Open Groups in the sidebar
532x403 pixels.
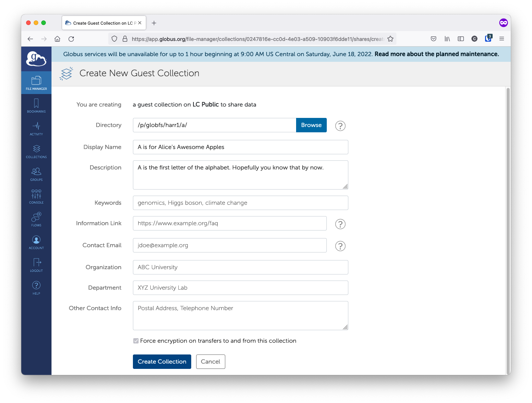[36, 174]
